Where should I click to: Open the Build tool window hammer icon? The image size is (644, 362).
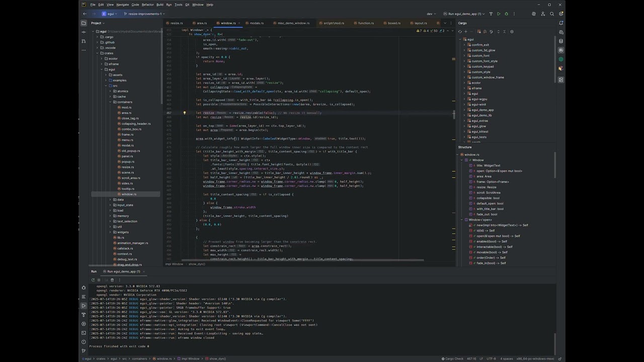[84, 315]
